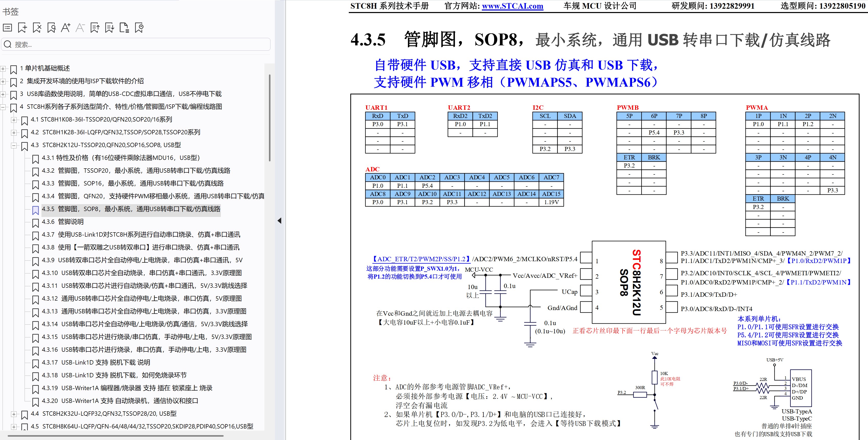
Task: Click bookmark icon beside 4.3.5 entry
Action: (35, 210)
